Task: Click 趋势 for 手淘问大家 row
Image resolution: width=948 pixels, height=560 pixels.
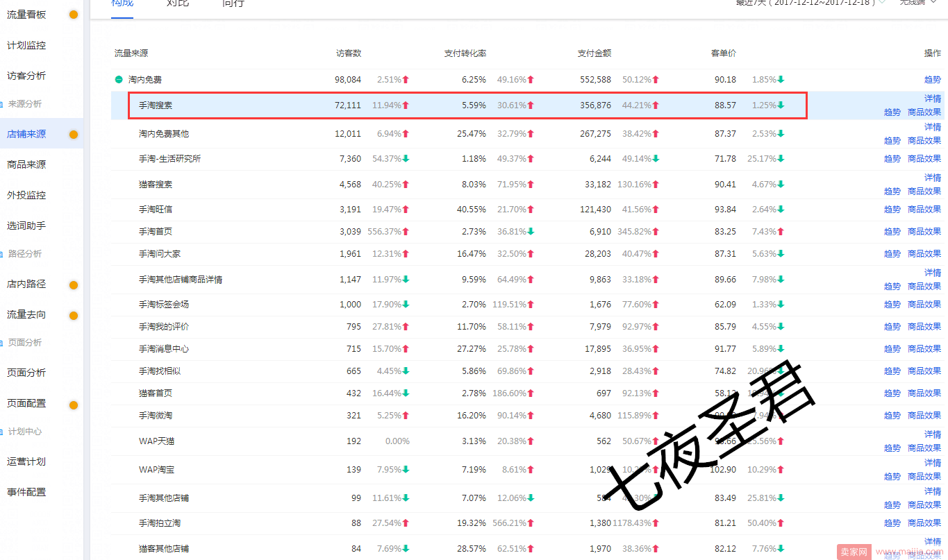Action: point(892,253)
